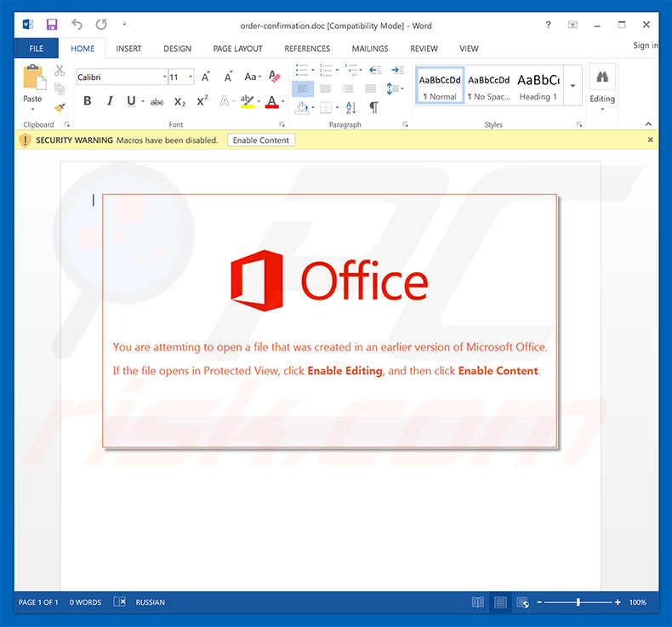The width and height of the screenshot is (672, 627).
Task: Click the zoom slider handle
Action: (x=578, y=602)
